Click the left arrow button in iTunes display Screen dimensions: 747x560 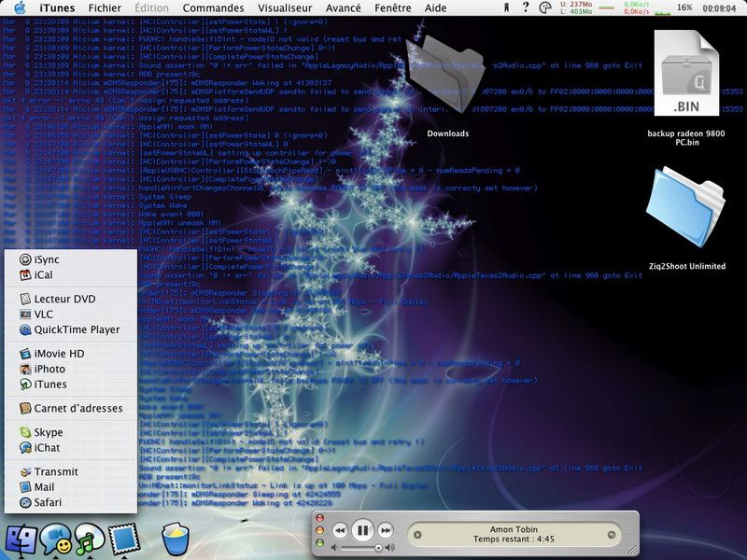tap(417, 535)
